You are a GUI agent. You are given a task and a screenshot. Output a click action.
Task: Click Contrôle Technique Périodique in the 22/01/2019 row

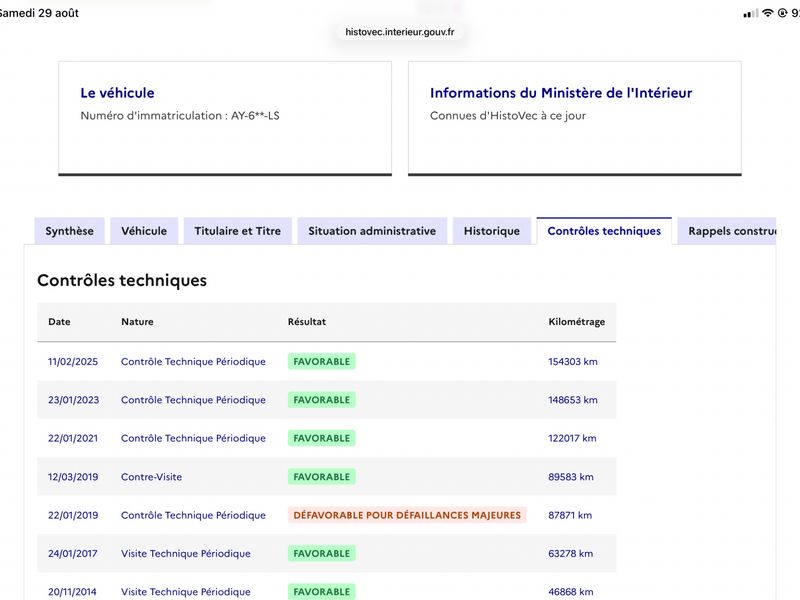193,515
